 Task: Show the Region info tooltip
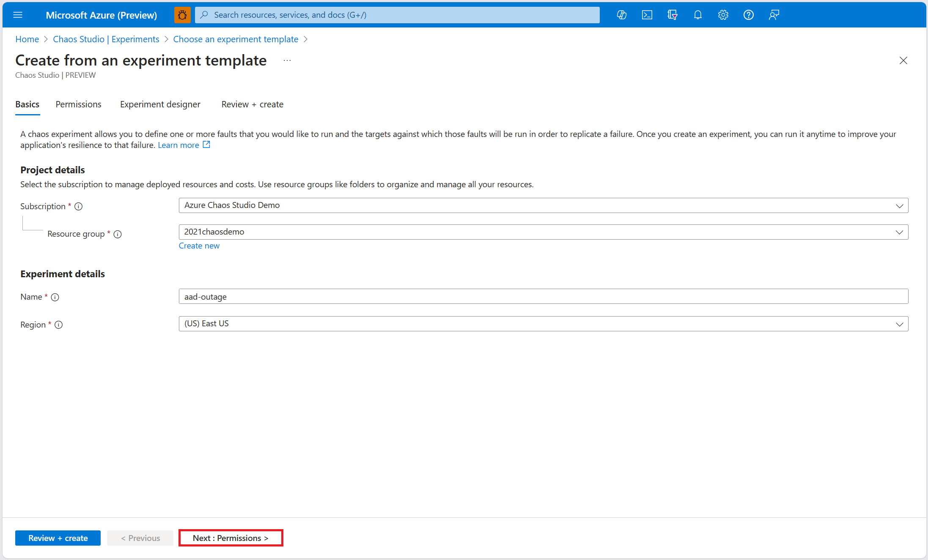(x=59, y=325)
